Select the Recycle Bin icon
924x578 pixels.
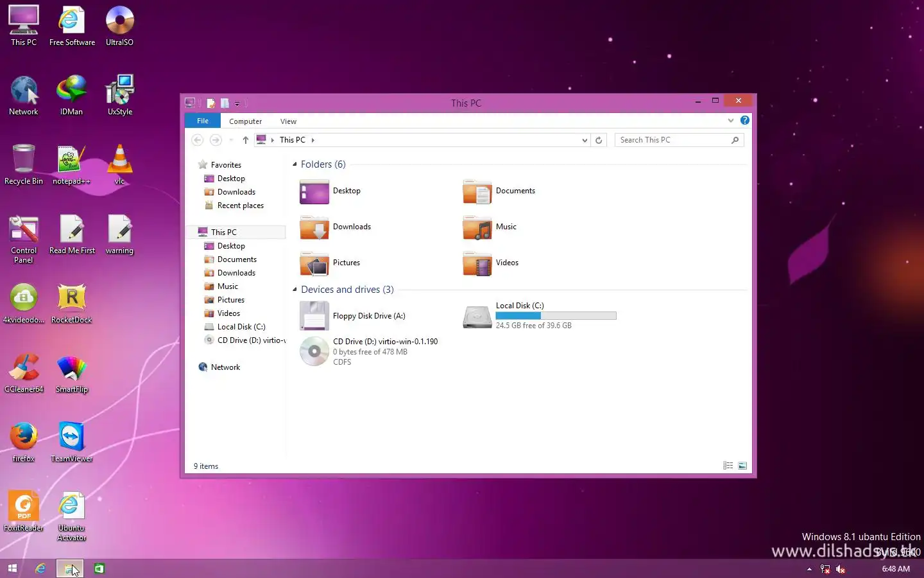[x=24, y=164]
